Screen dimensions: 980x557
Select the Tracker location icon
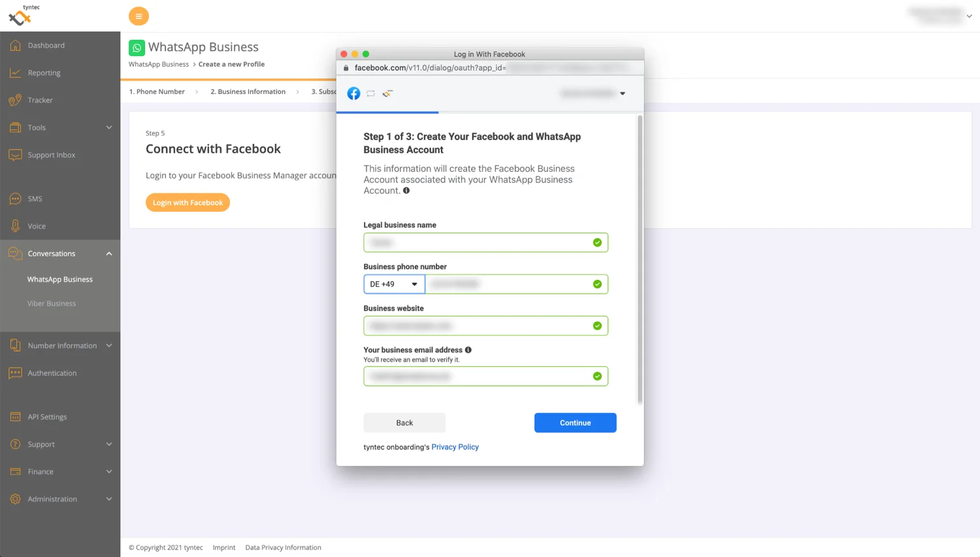tap(15, 101)
